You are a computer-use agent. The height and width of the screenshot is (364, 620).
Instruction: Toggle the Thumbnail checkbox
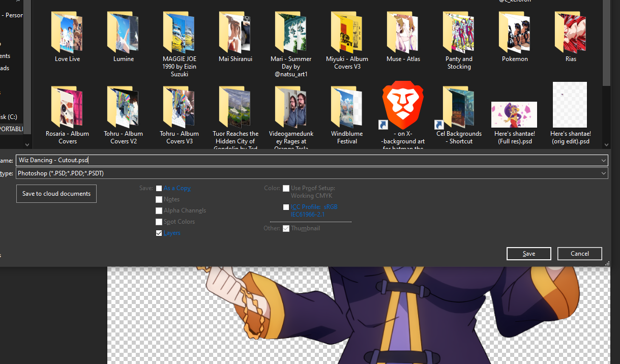(286, 228)
